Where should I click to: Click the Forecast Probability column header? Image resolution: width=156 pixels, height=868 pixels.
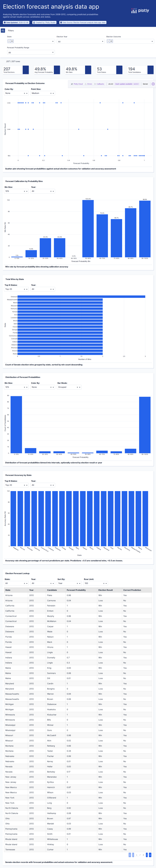coord(81,590)
